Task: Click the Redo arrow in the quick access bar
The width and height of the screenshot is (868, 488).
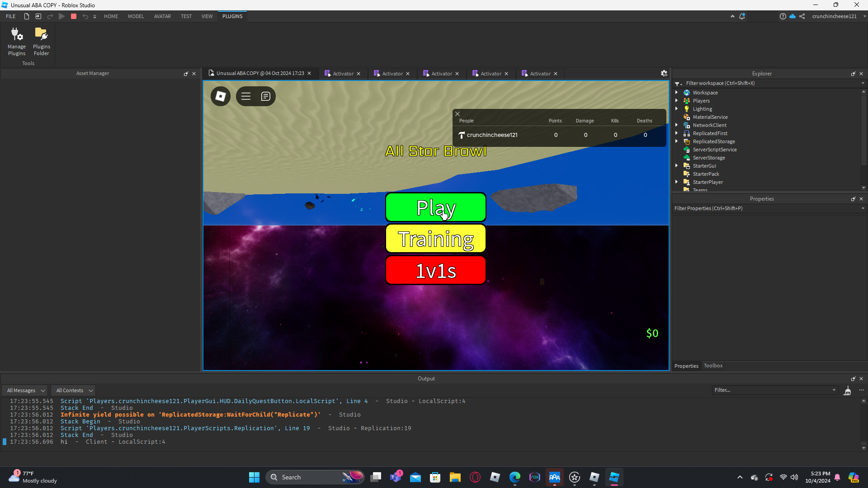Action: tap(50, 16)
